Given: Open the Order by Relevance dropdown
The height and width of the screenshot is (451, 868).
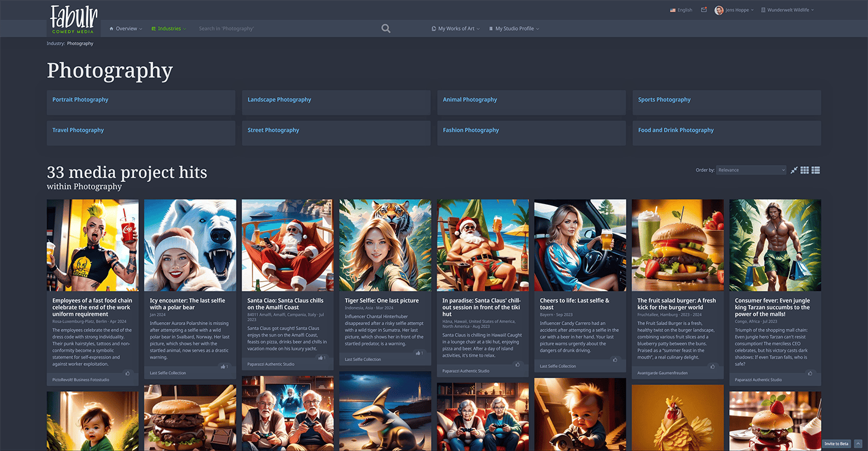Looking at the screenshot, I should [751, 170].
